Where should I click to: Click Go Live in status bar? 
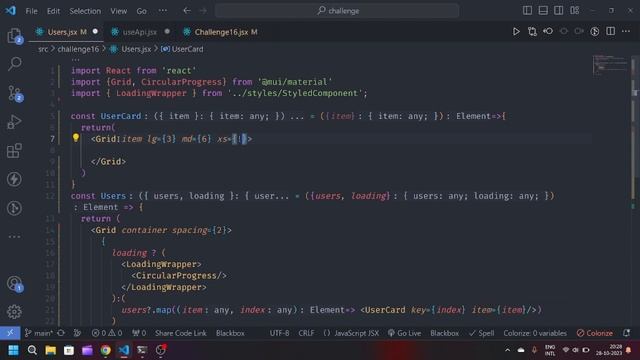(404, 333)
